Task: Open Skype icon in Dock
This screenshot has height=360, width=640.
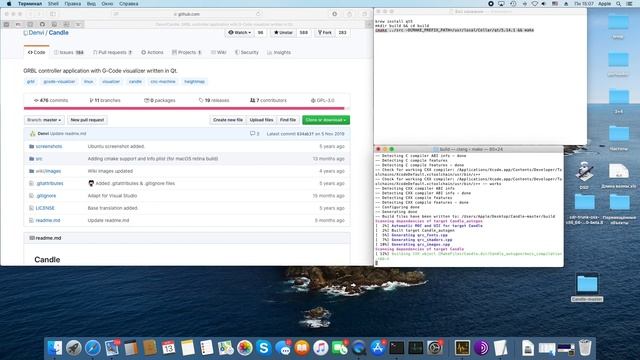Action: point(264,348)
